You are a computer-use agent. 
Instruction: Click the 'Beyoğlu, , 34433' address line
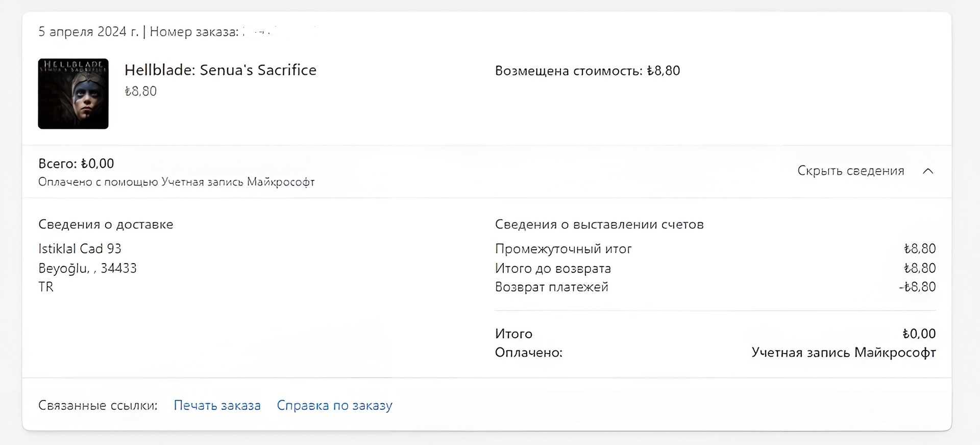tap(87, 268)
